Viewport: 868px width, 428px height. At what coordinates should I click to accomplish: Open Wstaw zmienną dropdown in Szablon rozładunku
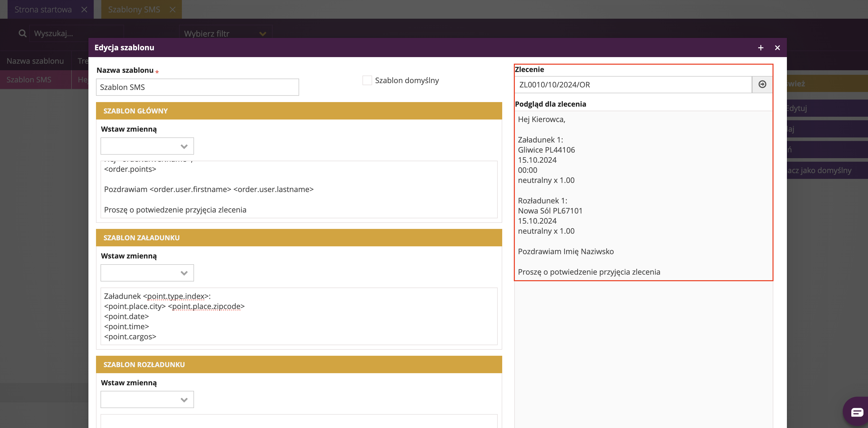pyautogui.click(x=147, y=400)
